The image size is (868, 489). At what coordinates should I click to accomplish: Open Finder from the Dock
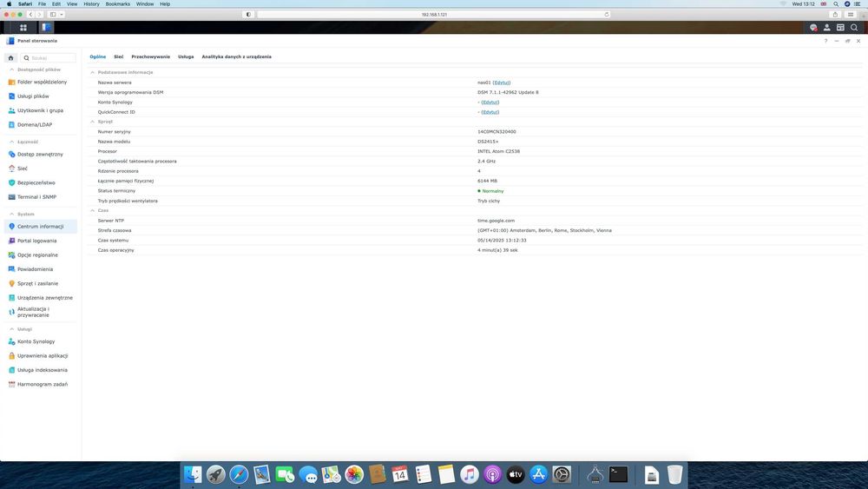pos(193,474)
